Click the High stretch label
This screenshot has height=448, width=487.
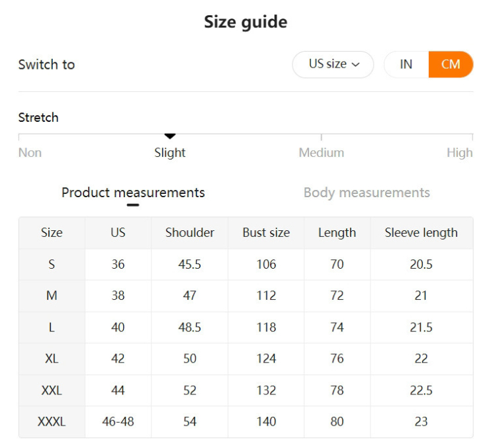[x=459, y=153]
